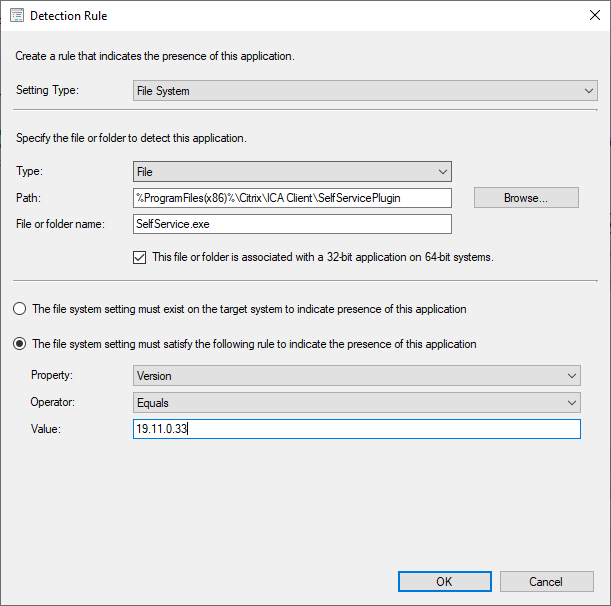Click the 'Value:' label text

[46, 429]
